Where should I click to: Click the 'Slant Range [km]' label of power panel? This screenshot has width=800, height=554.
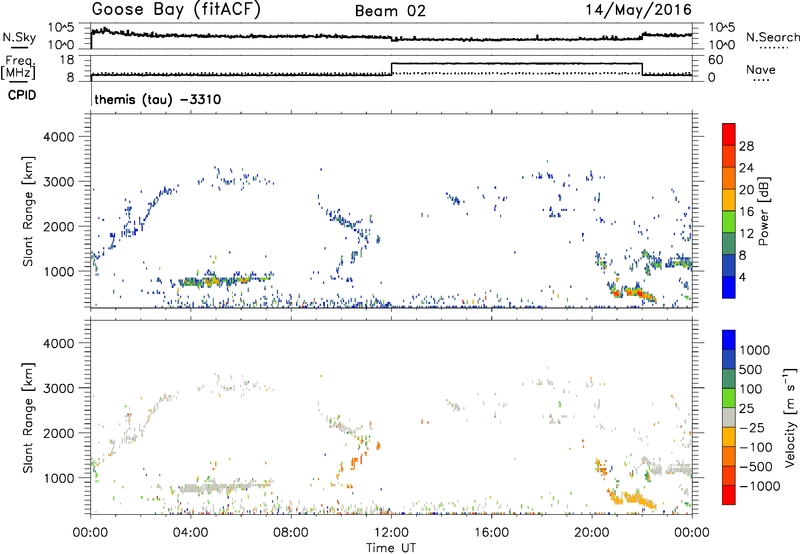click(x=28, y=211)
